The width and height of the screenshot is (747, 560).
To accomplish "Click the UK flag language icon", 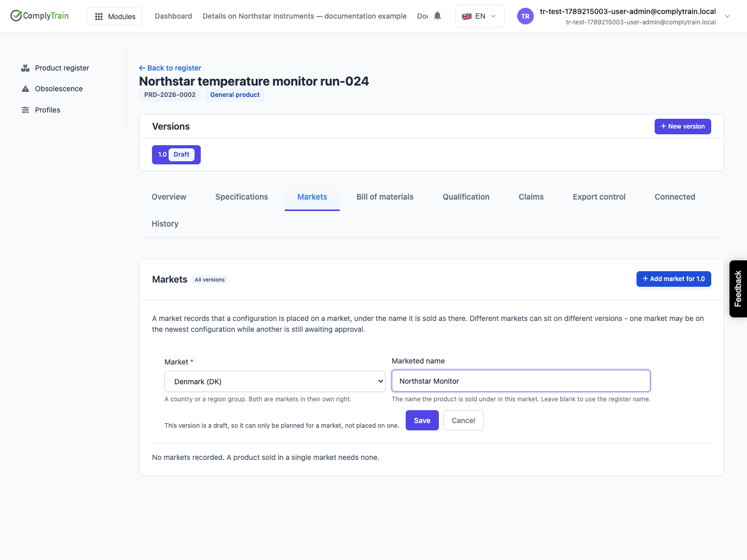I will click(x=467, y=16).
